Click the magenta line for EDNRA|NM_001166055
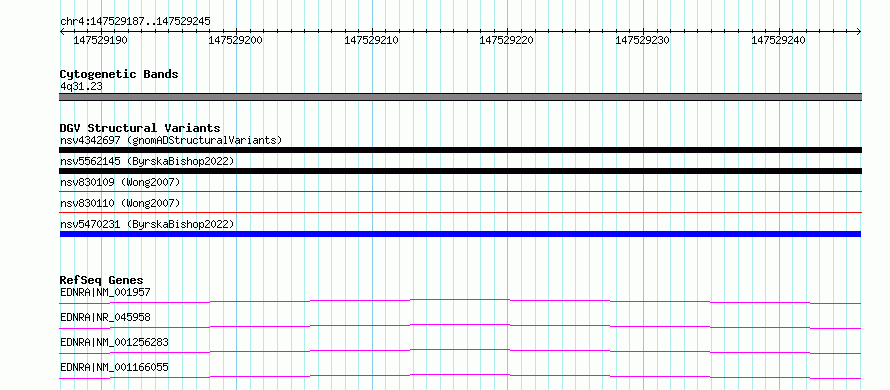The image size is (890, 390). coord(460,376)
